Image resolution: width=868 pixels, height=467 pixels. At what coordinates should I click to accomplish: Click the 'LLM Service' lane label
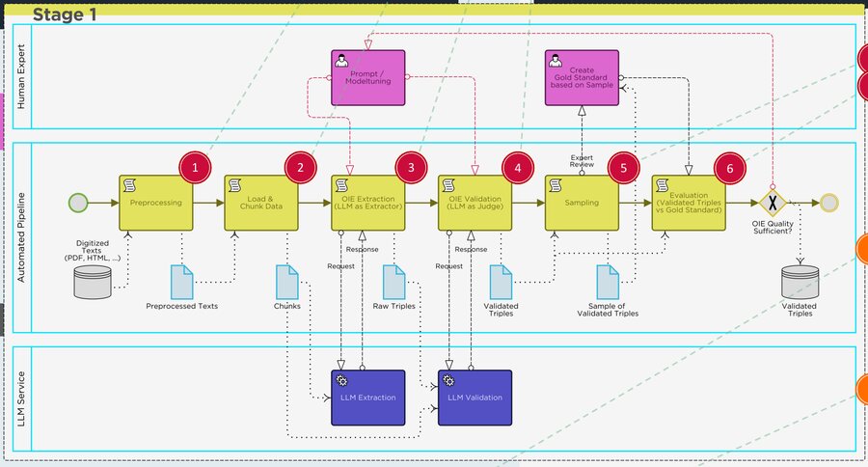21,398
